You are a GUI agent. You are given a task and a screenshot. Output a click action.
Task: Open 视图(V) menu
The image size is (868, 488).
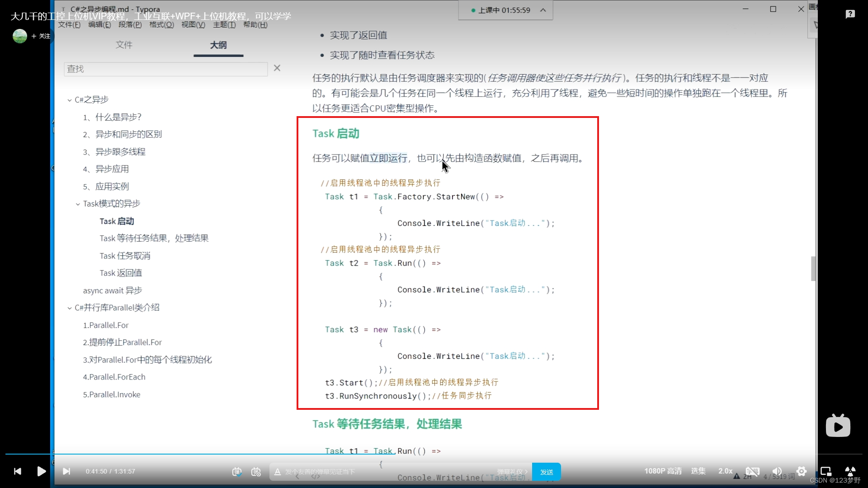click(193, 25)
